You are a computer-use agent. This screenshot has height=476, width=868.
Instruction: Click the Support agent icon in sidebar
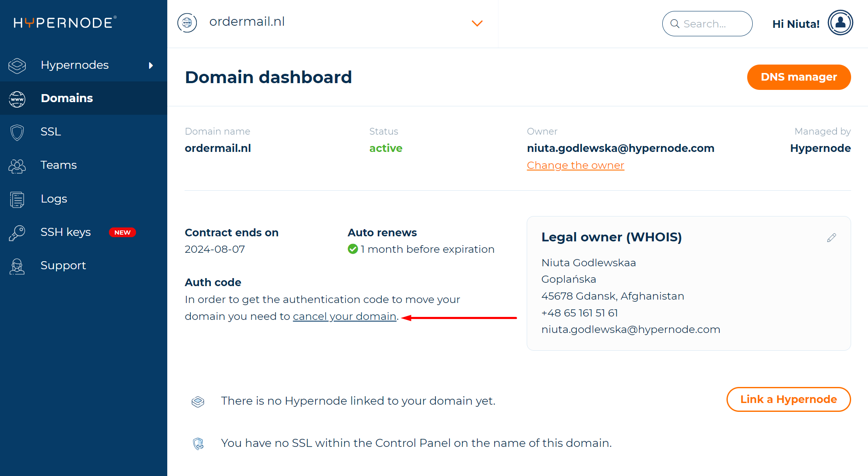point(17,266)
